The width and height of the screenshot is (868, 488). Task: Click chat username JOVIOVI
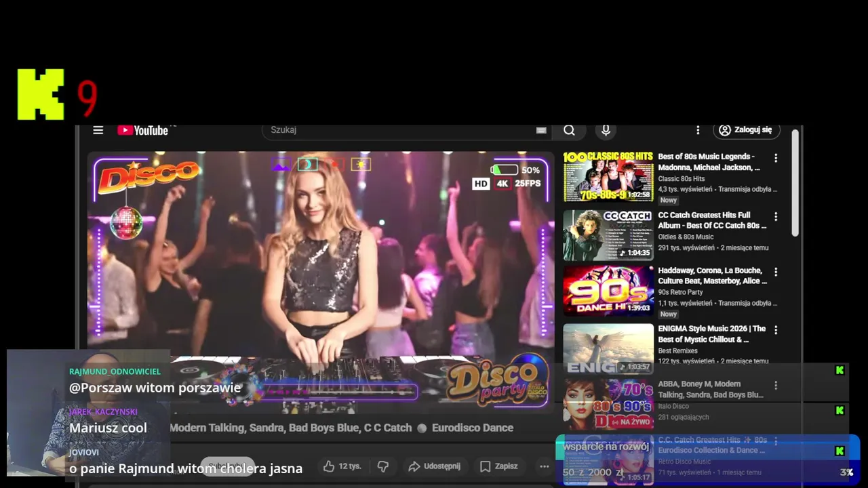84,452
